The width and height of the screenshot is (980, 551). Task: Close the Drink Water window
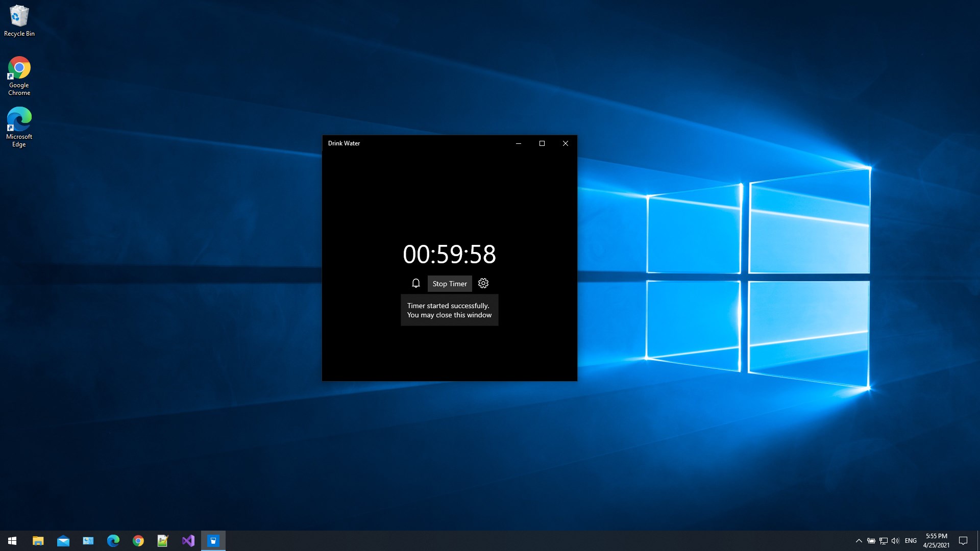pos(566,143)
